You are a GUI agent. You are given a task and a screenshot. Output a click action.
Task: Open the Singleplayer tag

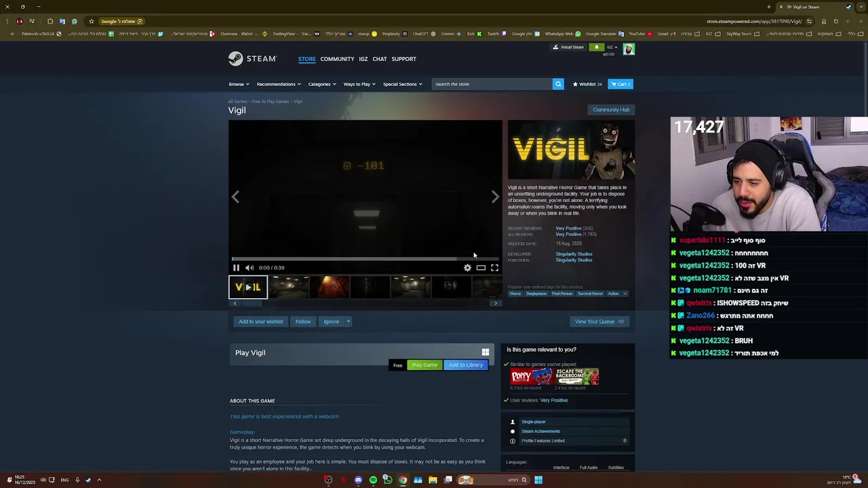[x=536, y=293]
